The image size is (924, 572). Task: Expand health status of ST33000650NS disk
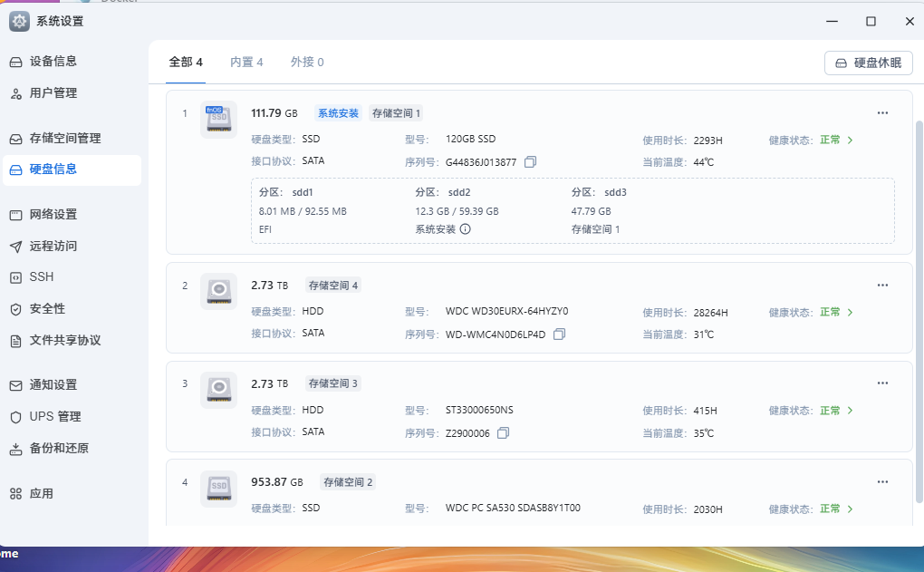[x=837, y=411]
